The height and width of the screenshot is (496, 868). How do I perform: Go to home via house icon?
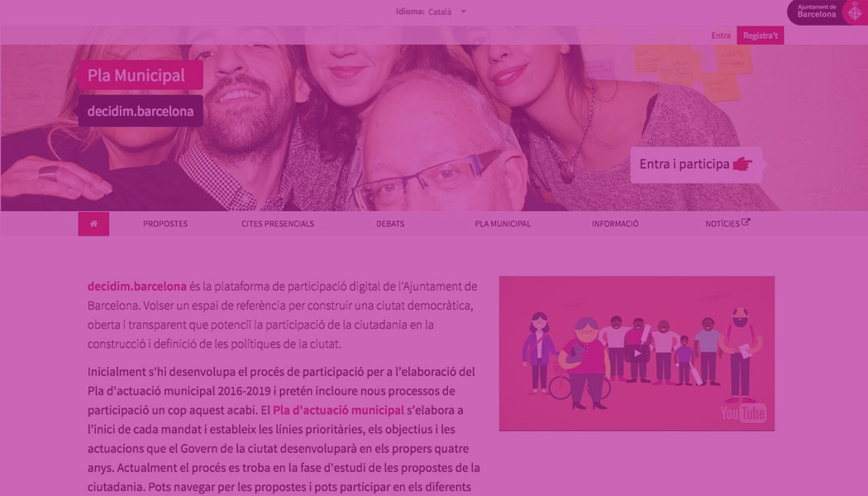(93, 224)
